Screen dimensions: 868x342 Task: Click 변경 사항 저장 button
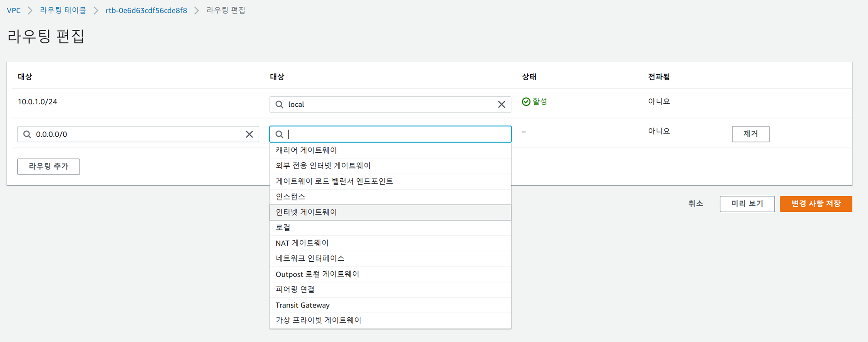[x=815, y=204]
